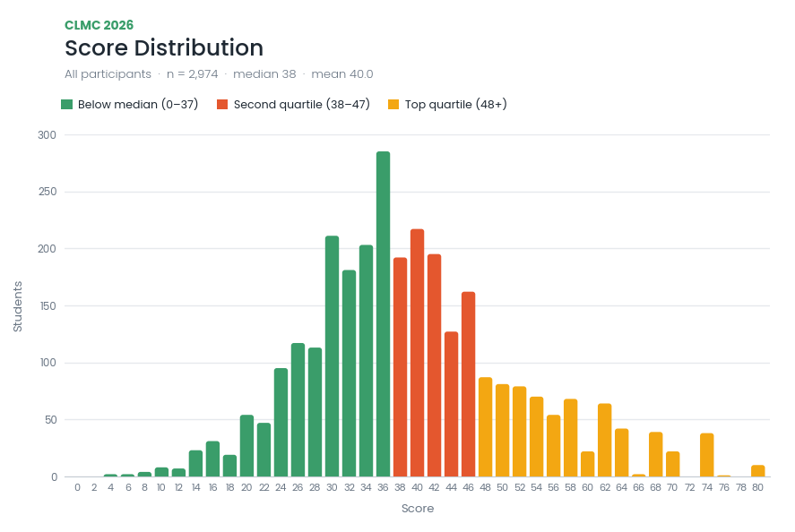Select the yellow bar at score 56
This screenshot has width=795, height=532.
(x=553, y=446)
